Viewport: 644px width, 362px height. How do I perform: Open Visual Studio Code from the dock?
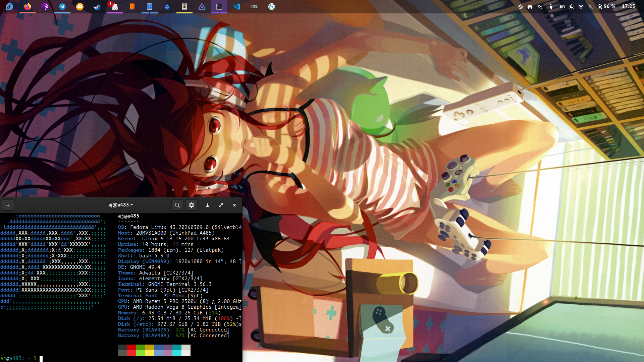coord(237,6)
